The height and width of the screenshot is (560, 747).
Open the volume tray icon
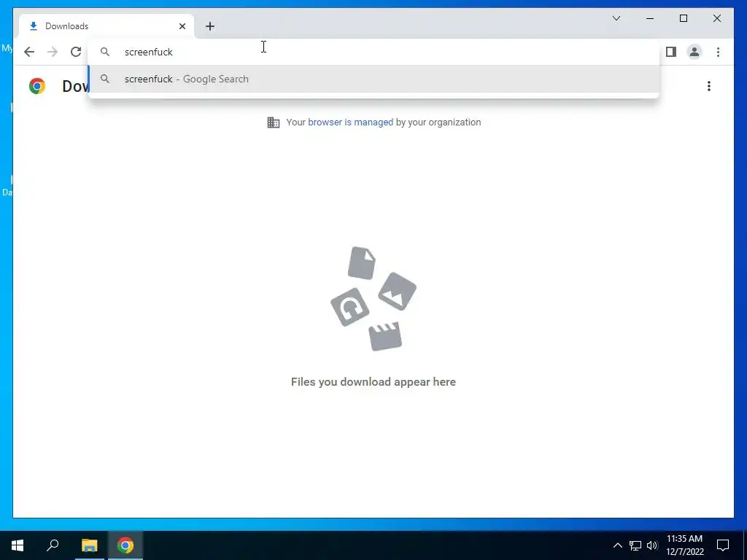(x=652, y=545)
